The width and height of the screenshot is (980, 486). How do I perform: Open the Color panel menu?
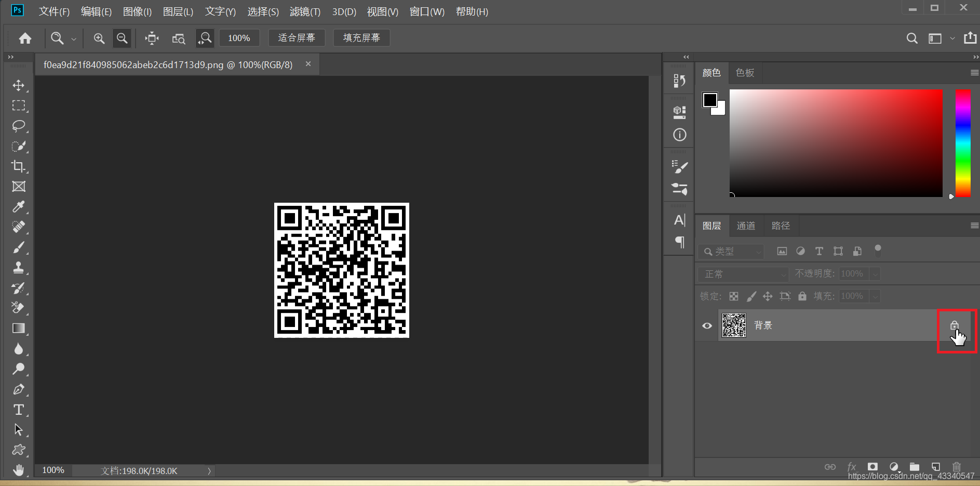[974, 73]
